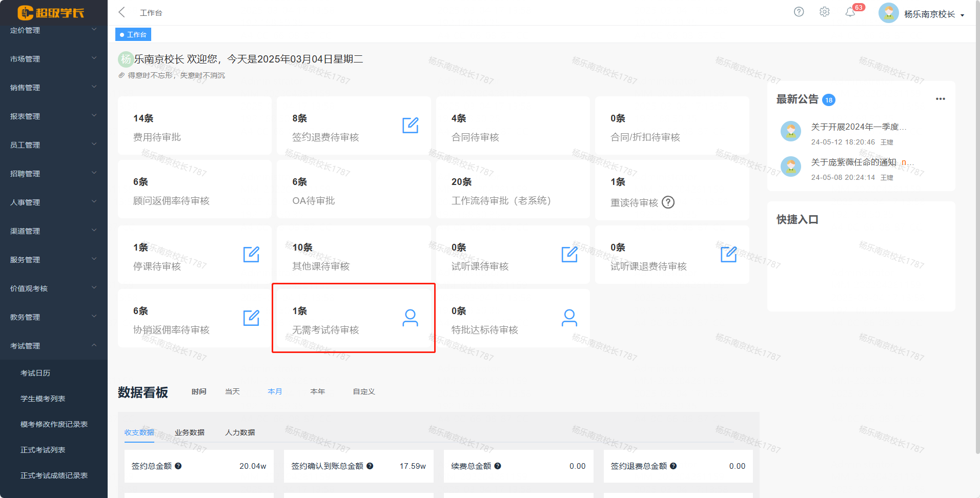Expand the 杨乐南京校长 account dropdown
980x498 pixels.
925,13
